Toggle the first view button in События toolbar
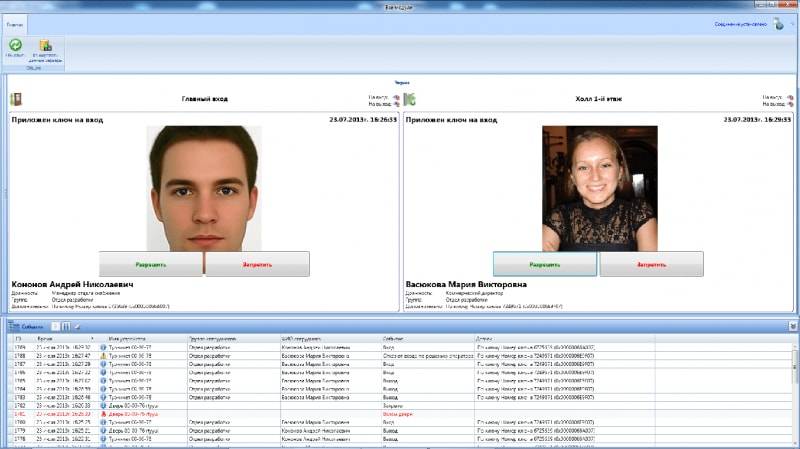 click(55, 326)
